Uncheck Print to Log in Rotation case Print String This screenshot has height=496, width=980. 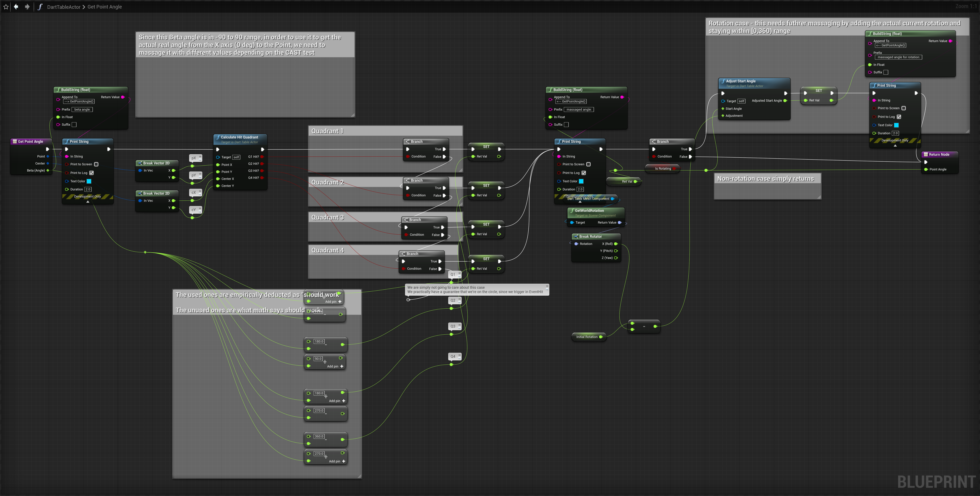(899, 117)
